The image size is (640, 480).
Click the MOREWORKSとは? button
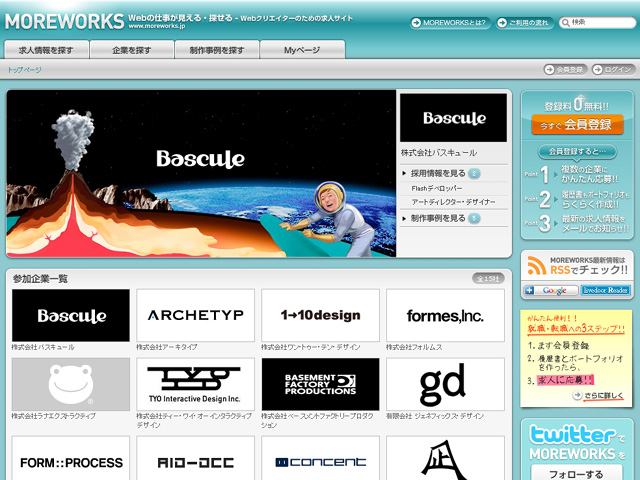pos(450,23)
